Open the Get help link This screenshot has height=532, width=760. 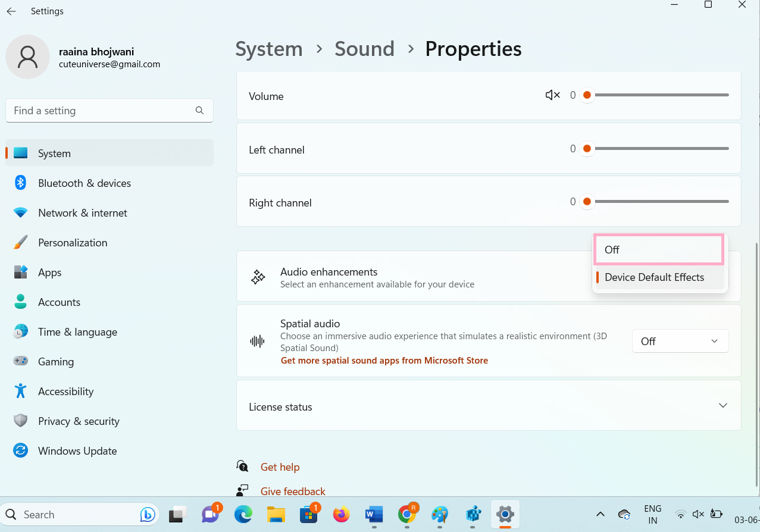click(280, 467)
